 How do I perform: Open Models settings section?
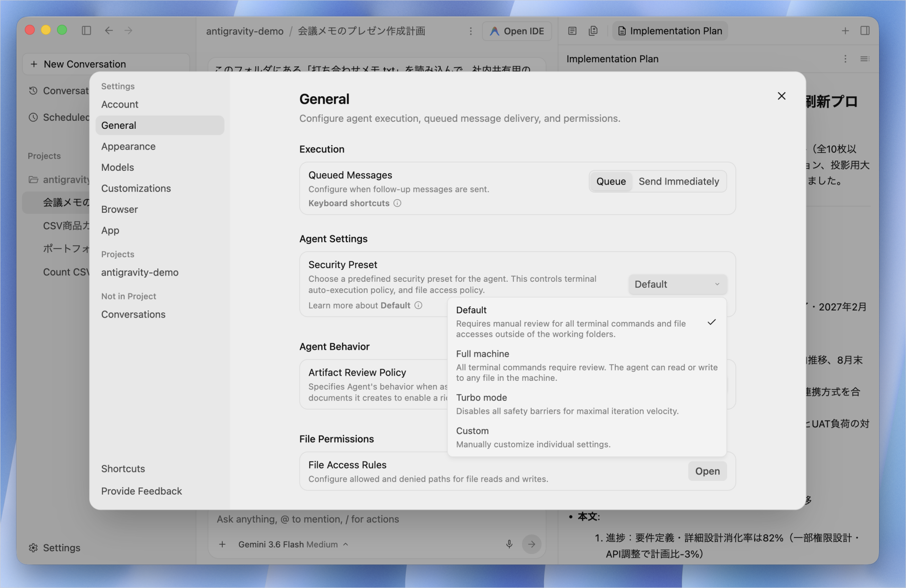[159, 168]
